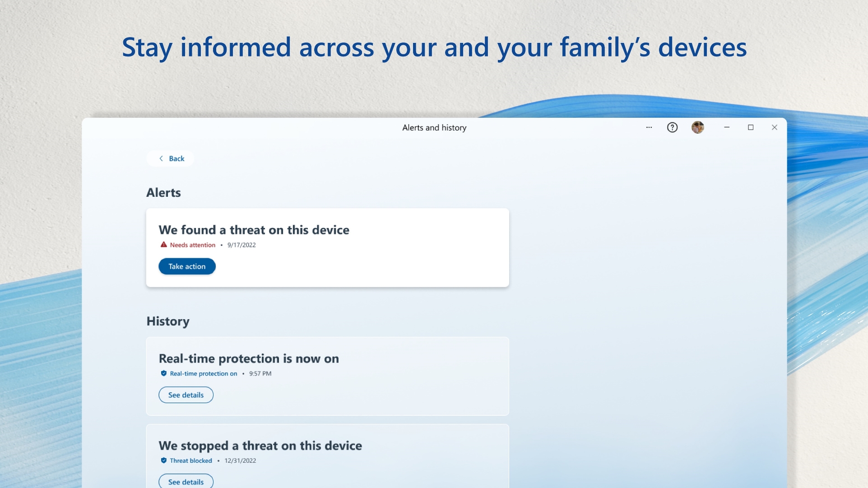Open the user profile avatar

[697, 128]
